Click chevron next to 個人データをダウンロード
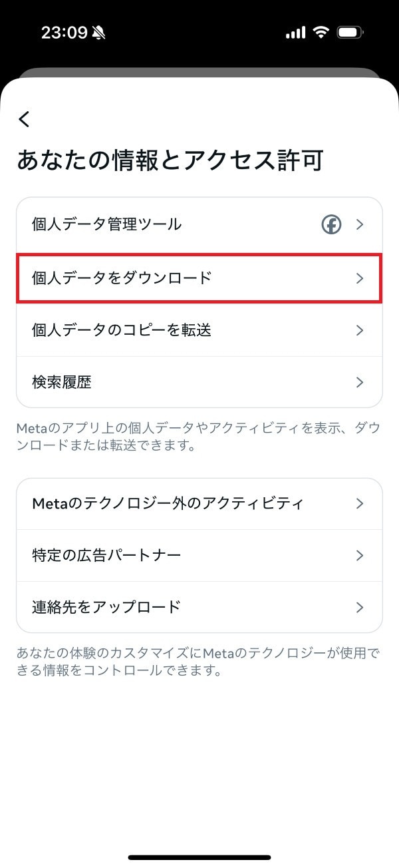Screen dimensions: 399x868 [x=360, y=278]
